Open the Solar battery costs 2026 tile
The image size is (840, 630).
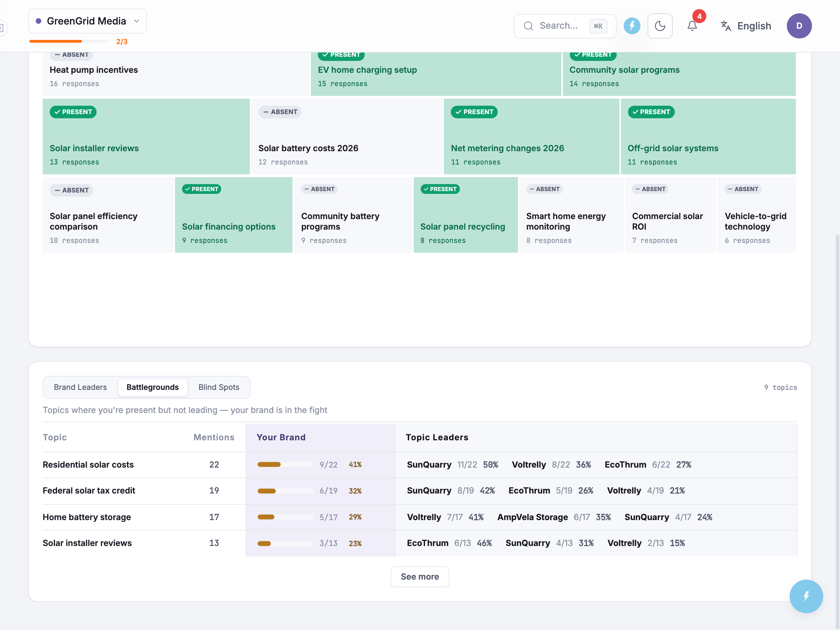(347, 136)
